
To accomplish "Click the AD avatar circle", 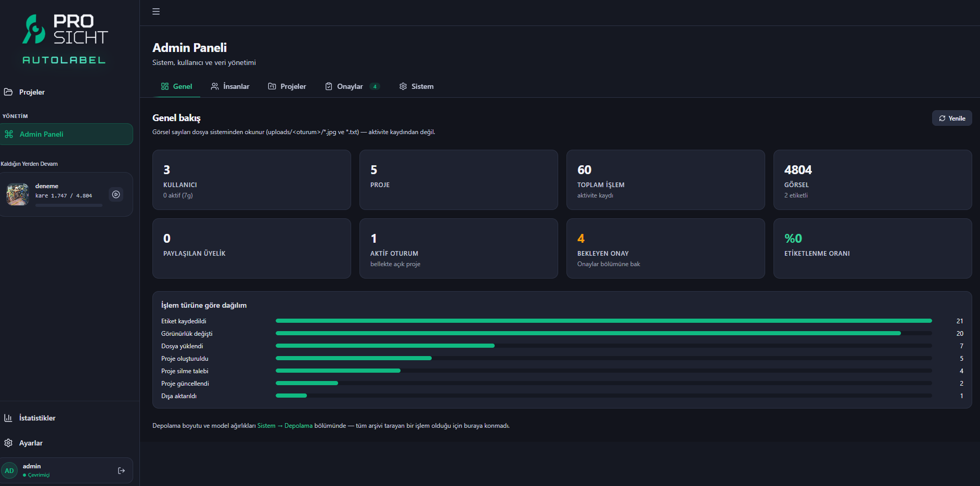I will tap(9, 470).
